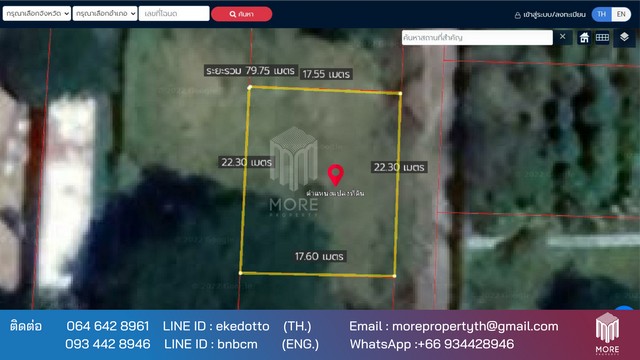Open the grid table icon beside home
Image resolution: width=640 pixels, height=360 pixels.
point(602,38)
